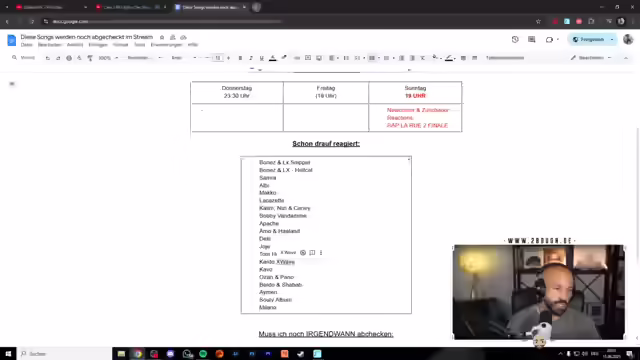The height and width of the screenshot is (360, 640).
Task: Click the search menus magnifier icon
Action: pyautogui.click(x=14, y=58)
